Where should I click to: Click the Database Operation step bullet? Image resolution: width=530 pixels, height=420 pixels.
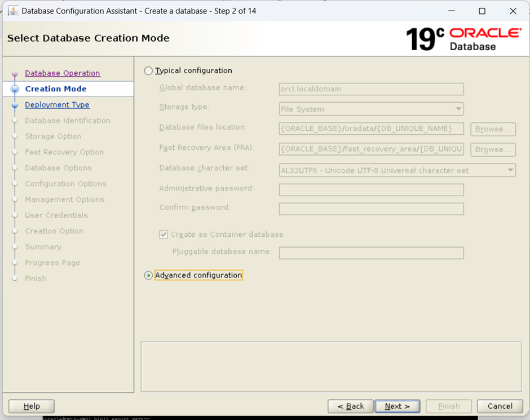point(15,74)
